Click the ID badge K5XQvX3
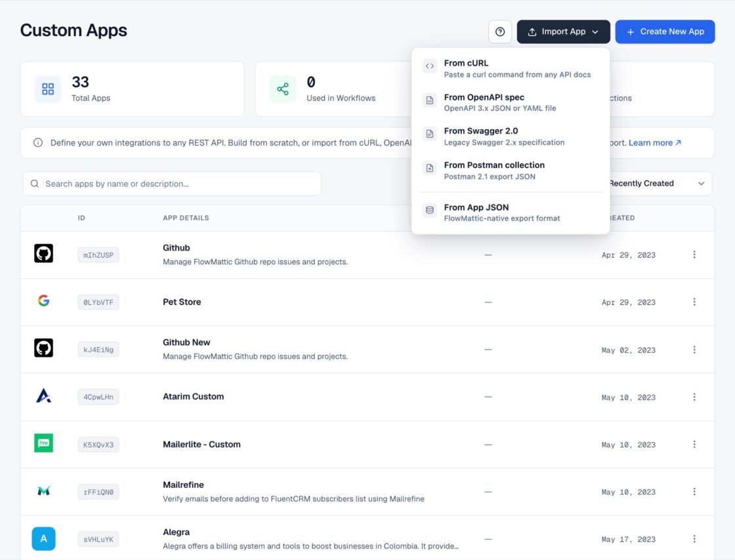 pyautogui.click(x=98, y=445)
